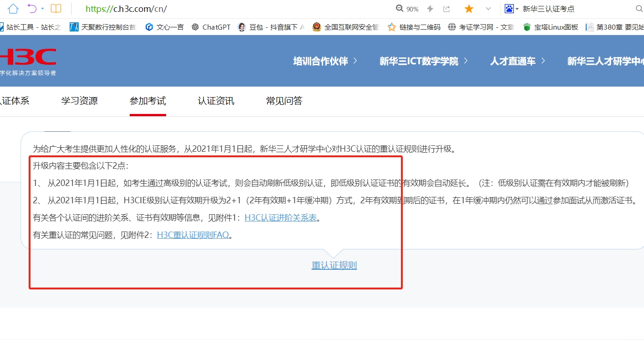Open the 第380章 bookmark
The height and width of the screenshot is (340, 644).
614,27
